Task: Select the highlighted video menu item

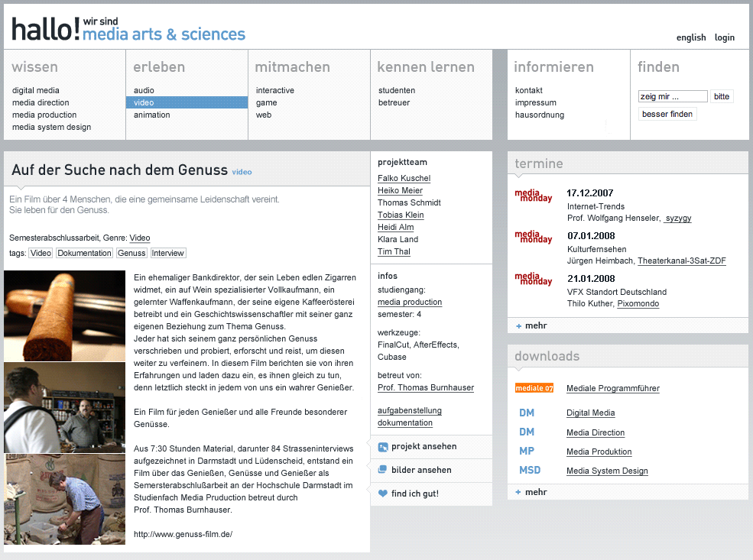Action: pos(187,102)
